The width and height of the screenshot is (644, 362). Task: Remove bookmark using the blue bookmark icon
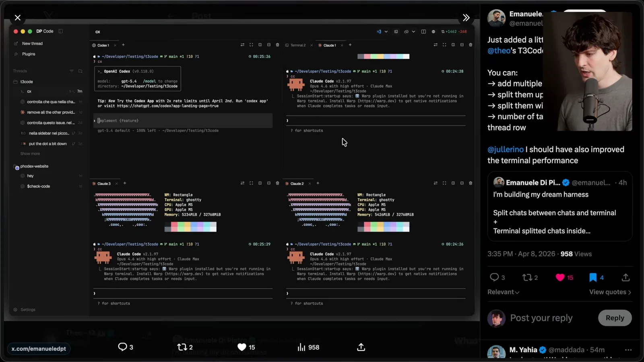(593, 278)
